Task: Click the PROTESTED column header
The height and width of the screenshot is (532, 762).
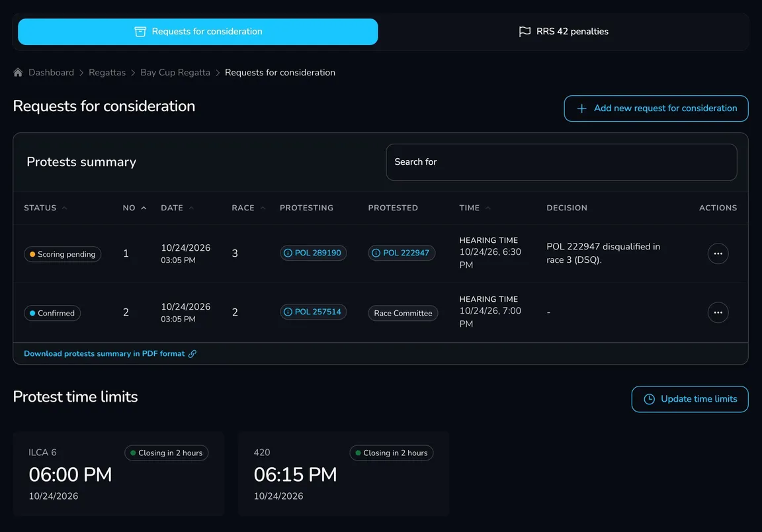Action: (393, 208)
